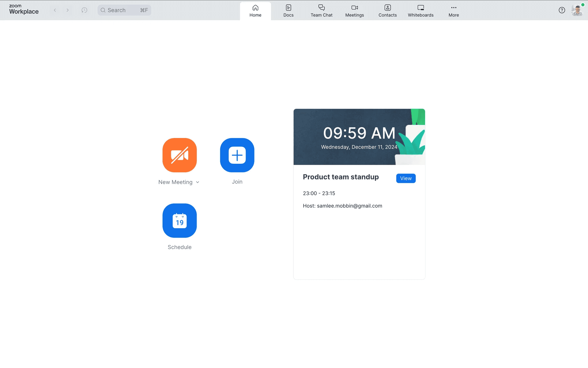Viewport: 588px width, 368px height.
Task: Expand the New Meeting dropdown chevron
Action: coord(198,182)
